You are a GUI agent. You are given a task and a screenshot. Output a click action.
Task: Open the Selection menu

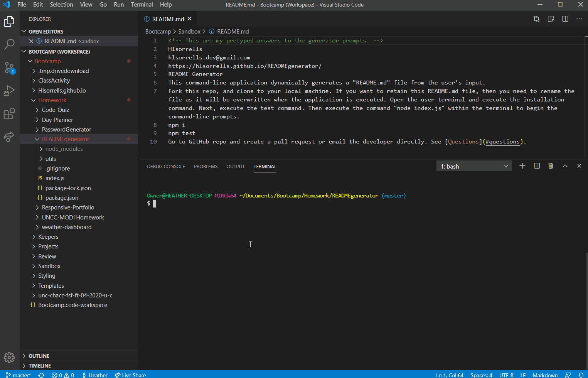[61, 5]
